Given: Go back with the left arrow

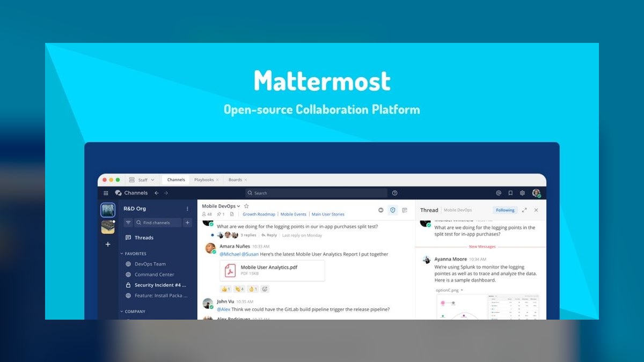Looking at the screenshot, I should click(156, 193).
